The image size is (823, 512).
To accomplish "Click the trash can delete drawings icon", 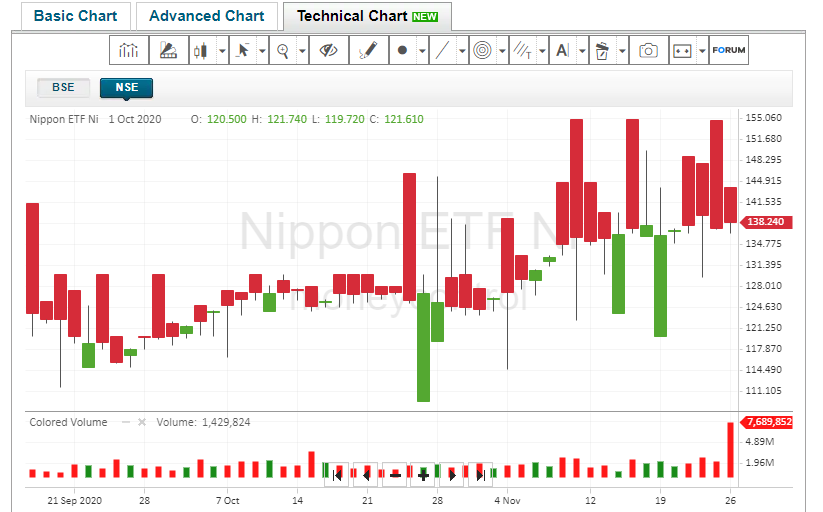I will point(603,50).
